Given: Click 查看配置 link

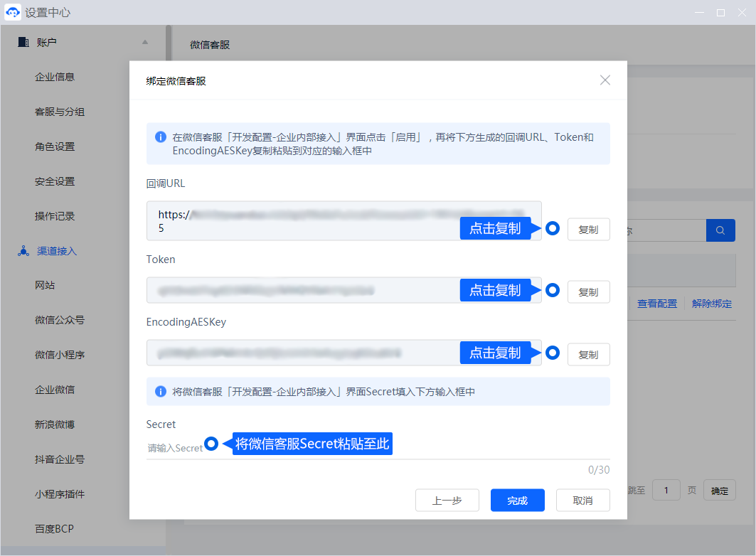Looking at the screenshot, I should [656, 304].
